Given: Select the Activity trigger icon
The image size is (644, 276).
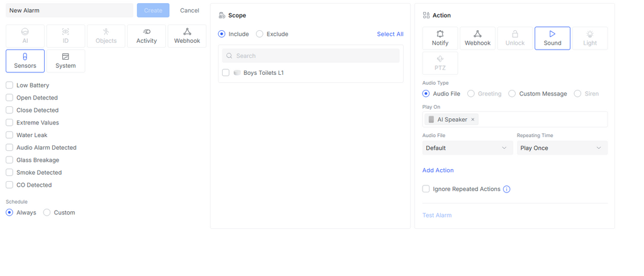Looking at the screenshot, I should coord(146,31).
